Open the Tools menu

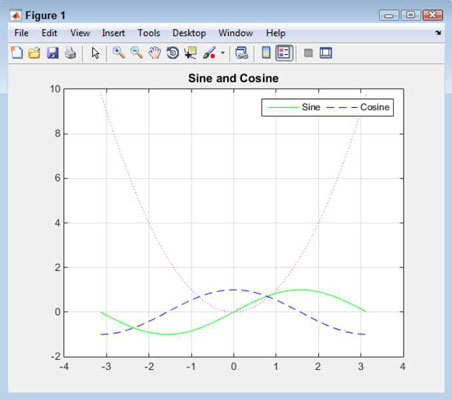tap(149, 33)
